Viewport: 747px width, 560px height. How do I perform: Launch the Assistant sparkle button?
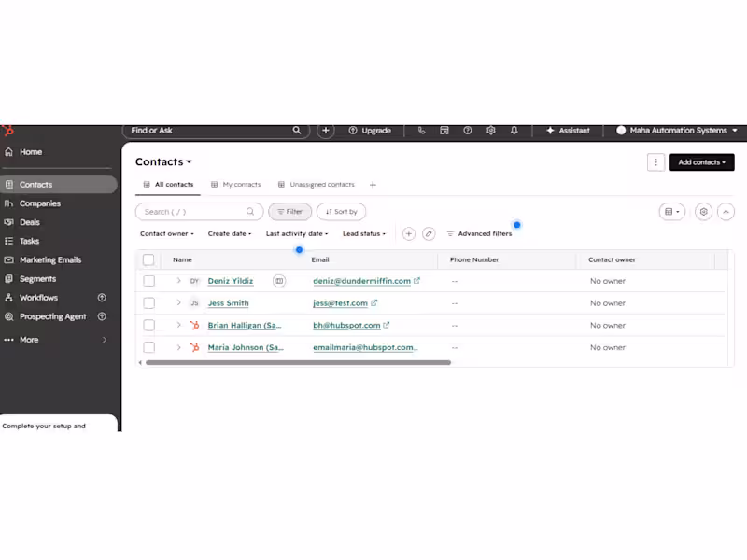point(568,130)
